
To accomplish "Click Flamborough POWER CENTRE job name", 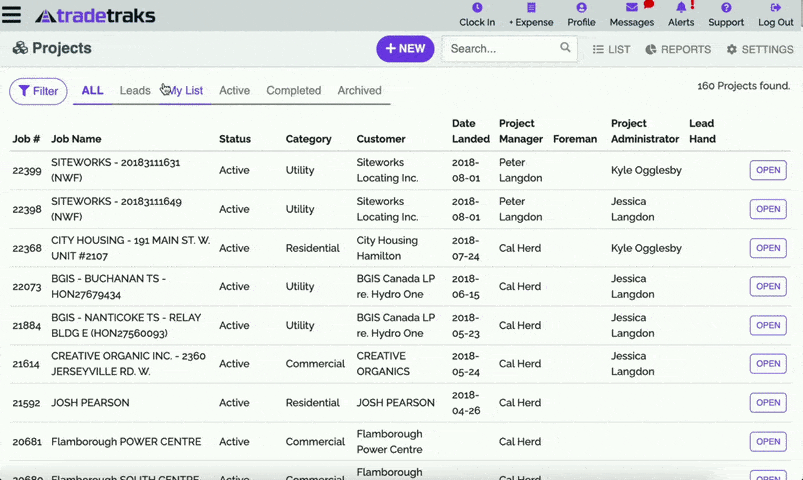I will tap(126, 442).
